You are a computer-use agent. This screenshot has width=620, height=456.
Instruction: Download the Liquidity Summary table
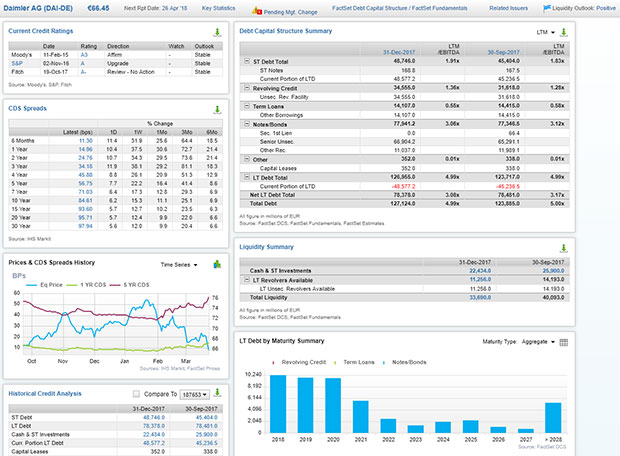click(x=564, y=248)
